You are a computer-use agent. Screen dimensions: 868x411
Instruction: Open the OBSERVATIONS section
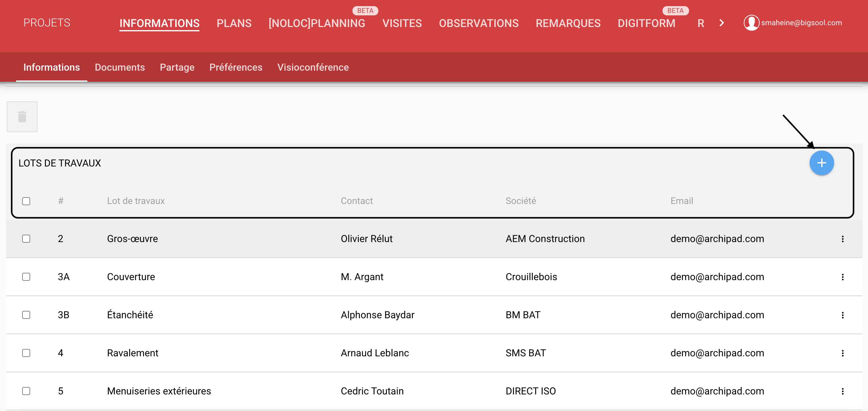coord(478,23)
